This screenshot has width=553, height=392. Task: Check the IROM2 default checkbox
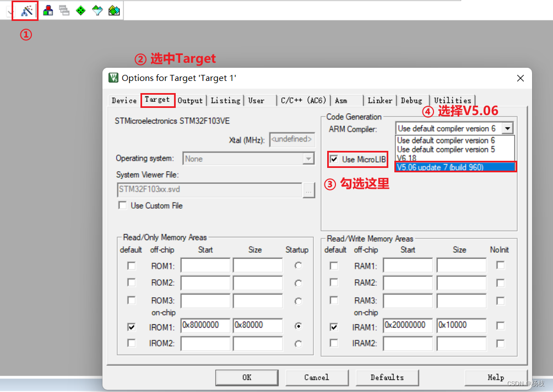132,342
